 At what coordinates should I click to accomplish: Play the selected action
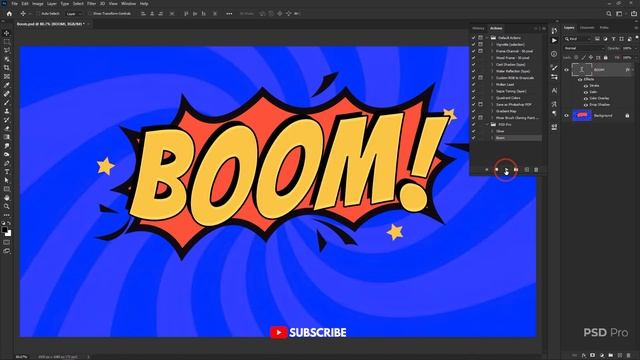[506, 169]
